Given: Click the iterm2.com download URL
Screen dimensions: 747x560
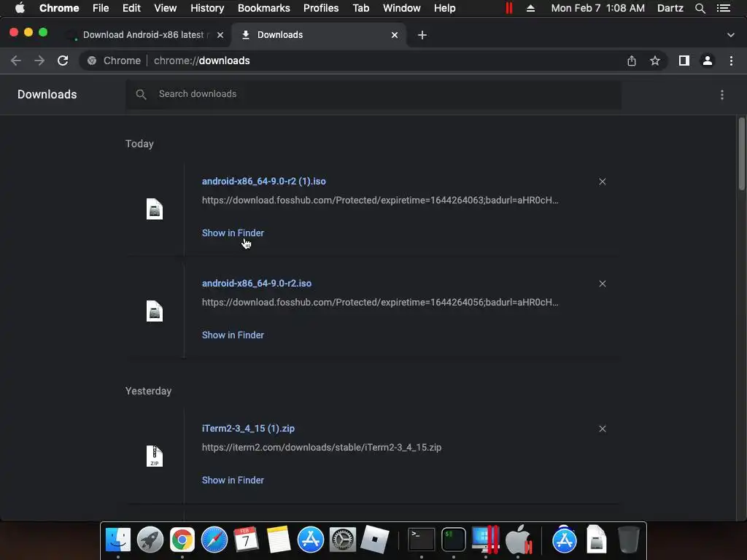Looking at the screenshot, I should pyautogui.click(x=322, y=447).
